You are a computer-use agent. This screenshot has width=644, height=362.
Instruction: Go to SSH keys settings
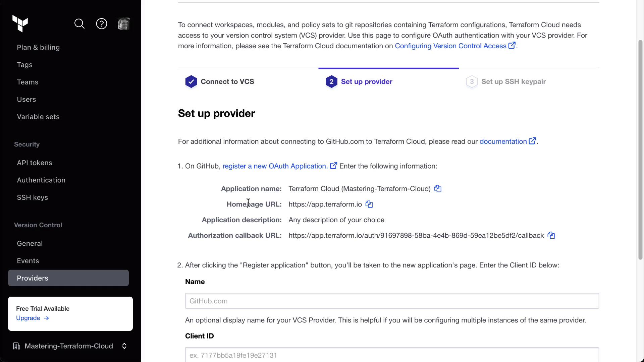(x=33, y=198)
